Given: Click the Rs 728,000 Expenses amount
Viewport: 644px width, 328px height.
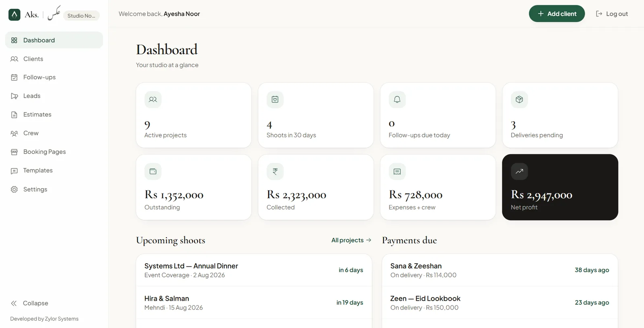Looking at the screenshot, I should 415,195.
